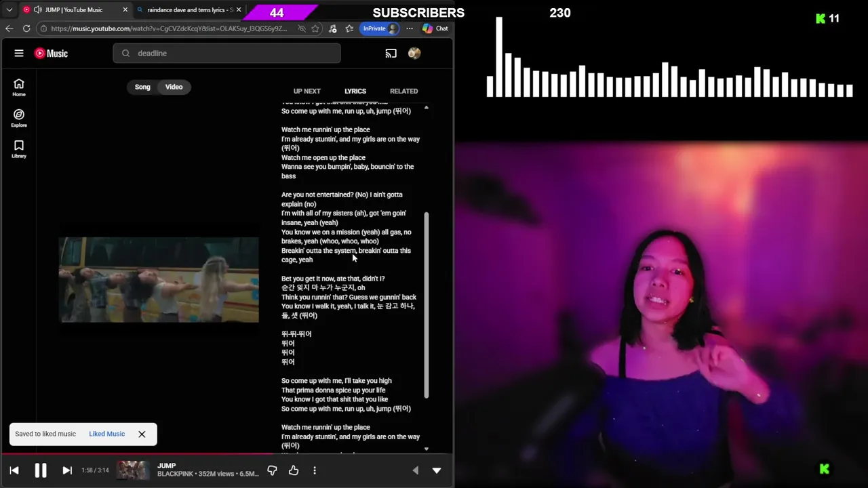The height and width of the screenshot is (488, 868).
Task: Click the InPrivate profile button
Action: (379, 28)
